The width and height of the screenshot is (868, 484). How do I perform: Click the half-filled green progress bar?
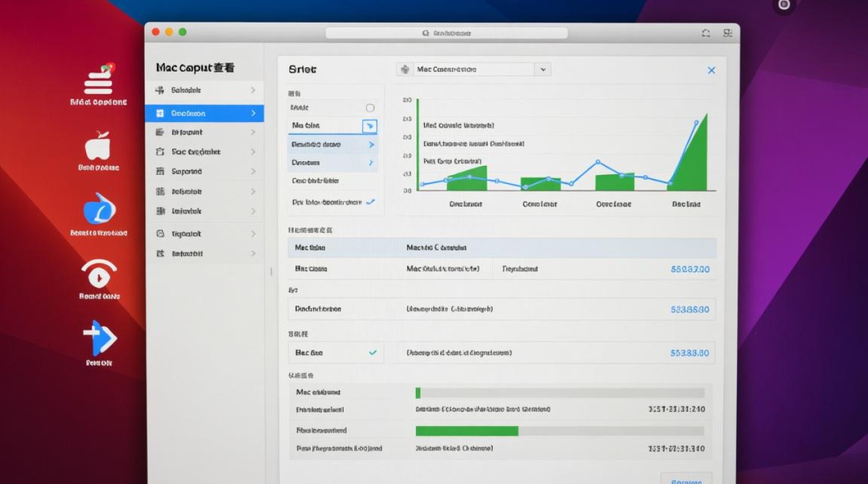coord(559,430)
